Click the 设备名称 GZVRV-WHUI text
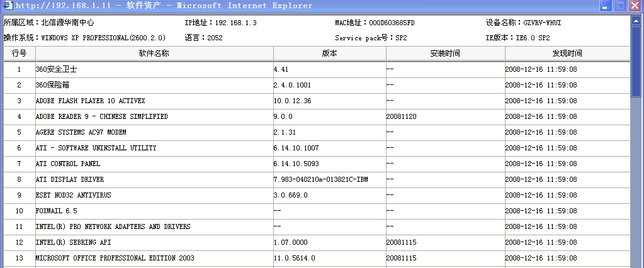The image size is (644, 268). click(523, 23)
